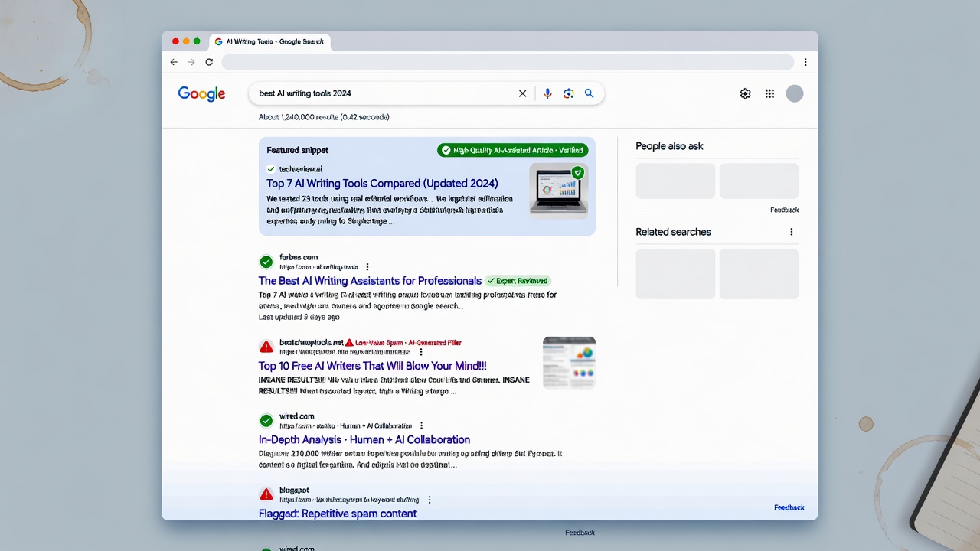Open the three-dot menu for blogspot result

point(430,500)
